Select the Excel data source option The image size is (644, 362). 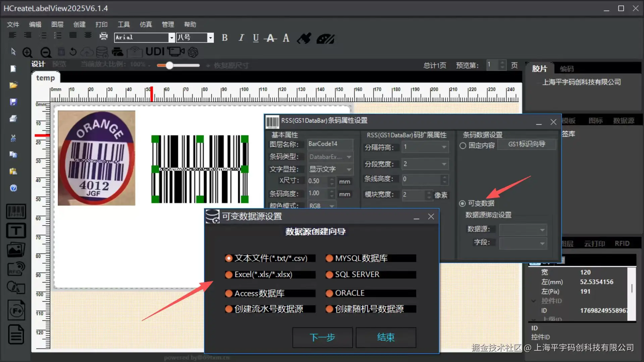tap(229, 275)
